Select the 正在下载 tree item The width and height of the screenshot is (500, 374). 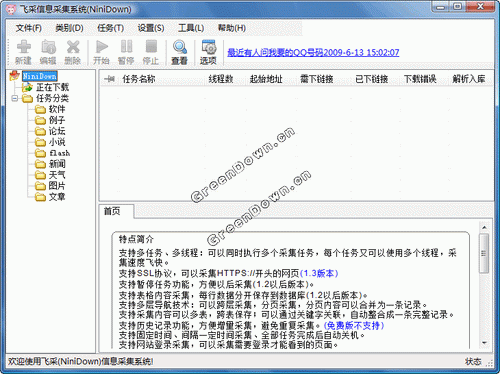(x=52, y=87)
